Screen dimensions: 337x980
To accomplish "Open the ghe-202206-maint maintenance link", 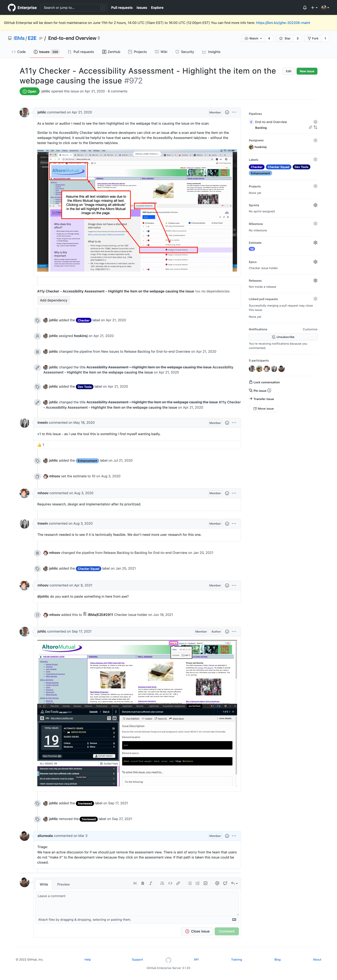I will coord(283,23).
